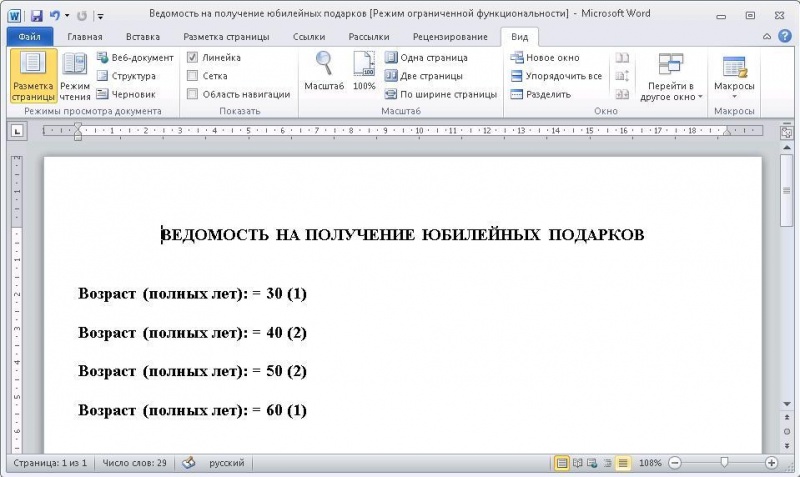Click the 108% zoom level button

coord(649,463)
